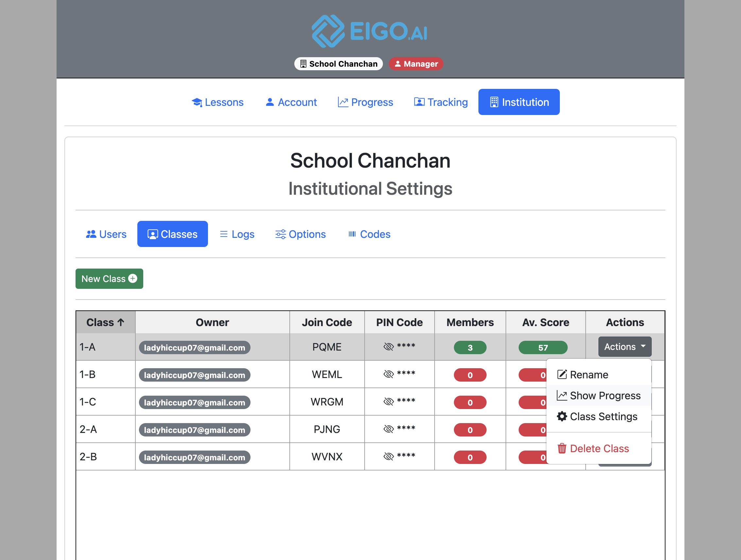
Task: Select class name 1-B cell
Action: [x=106, y=374]
